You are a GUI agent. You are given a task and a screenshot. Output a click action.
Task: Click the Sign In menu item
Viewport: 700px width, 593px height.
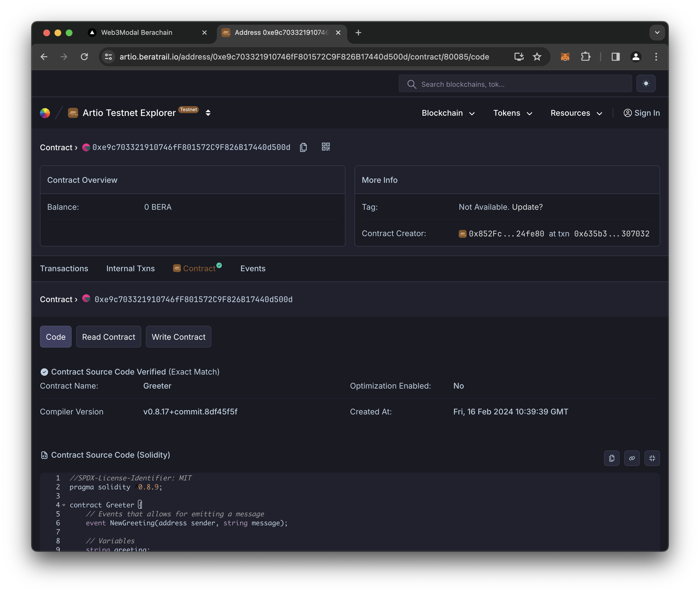641,113
